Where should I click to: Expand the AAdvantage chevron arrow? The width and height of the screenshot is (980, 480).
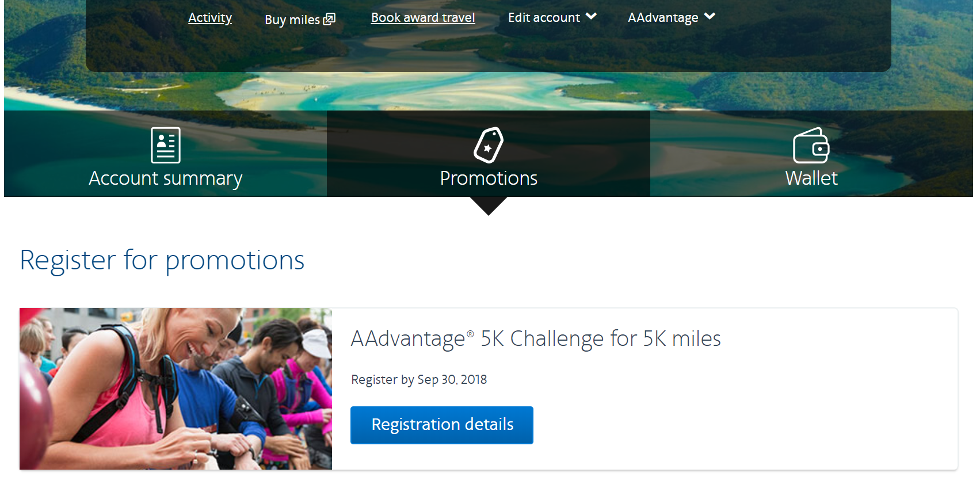tap(710, 17)
